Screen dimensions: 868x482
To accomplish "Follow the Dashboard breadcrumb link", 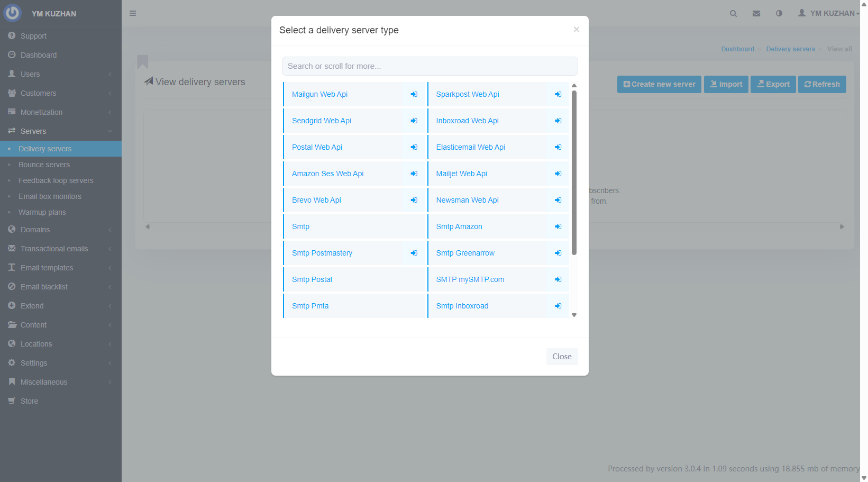I will click(x=737, y=49).
